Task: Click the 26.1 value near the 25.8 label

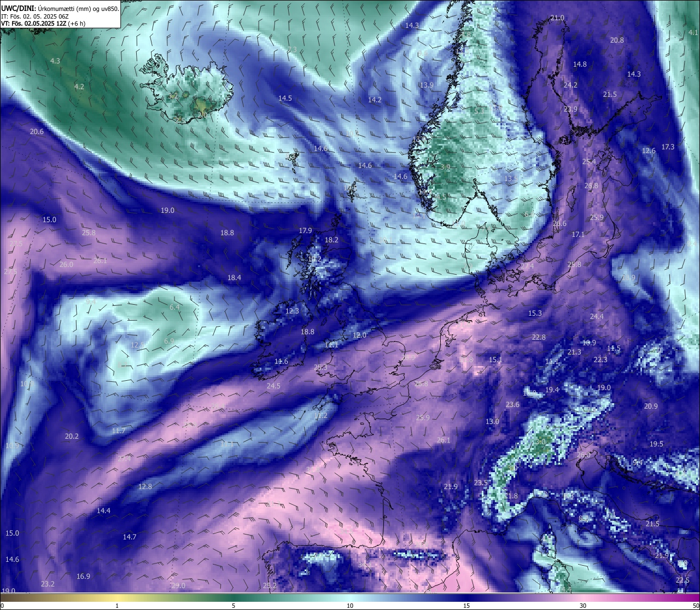Action: pos(100,260)
